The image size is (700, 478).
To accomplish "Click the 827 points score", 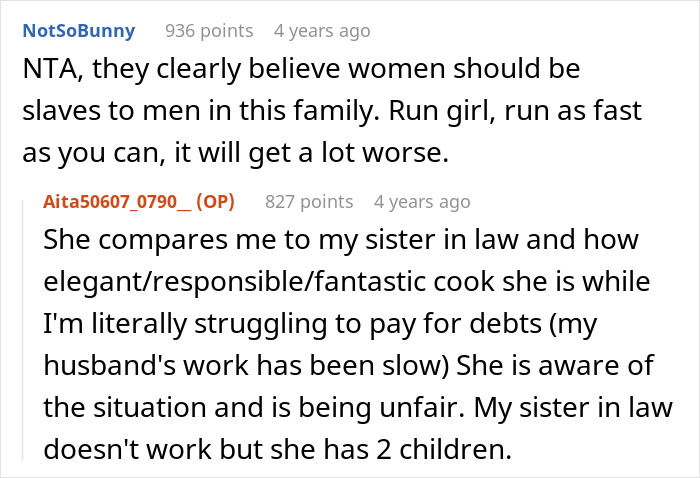I will coord(309,201).
